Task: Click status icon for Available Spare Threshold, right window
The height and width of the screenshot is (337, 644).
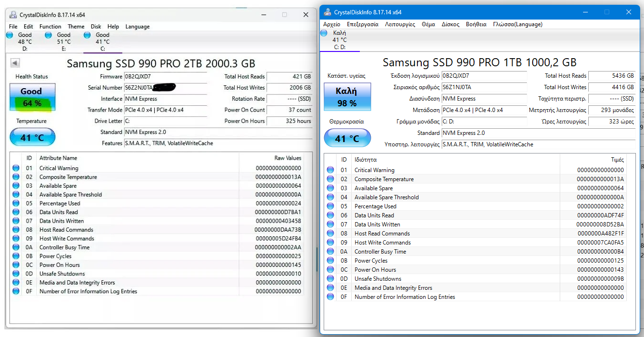Action: (x=330, y=197)
